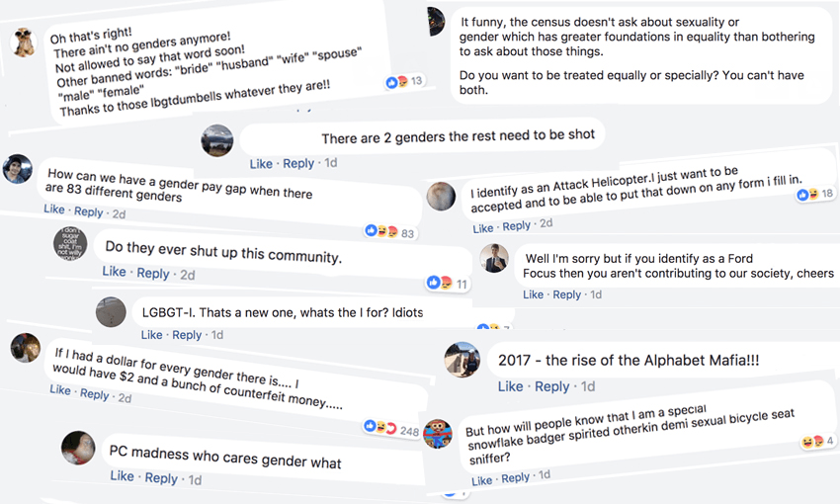This screenshot has width=840, height=504.
Task: Reply to the Ford Focus comment
Action: coord(566,294)
